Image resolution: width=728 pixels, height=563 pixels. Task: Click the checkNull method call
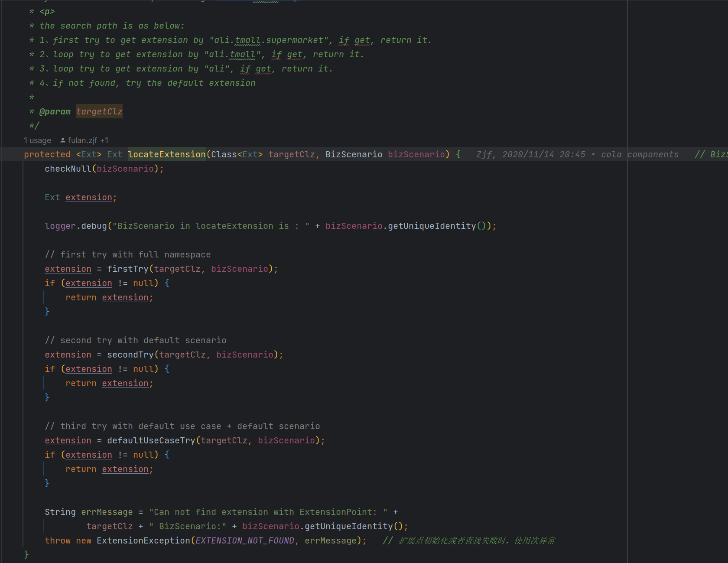coord(68,169)
